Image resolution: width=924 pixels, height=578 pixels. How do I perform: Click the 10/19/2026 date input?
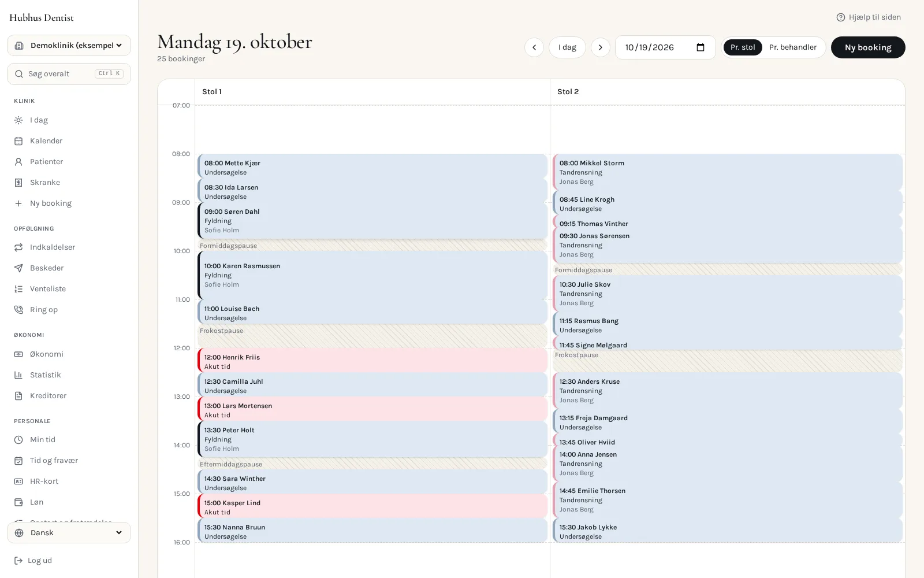click(x=665, y=47)
